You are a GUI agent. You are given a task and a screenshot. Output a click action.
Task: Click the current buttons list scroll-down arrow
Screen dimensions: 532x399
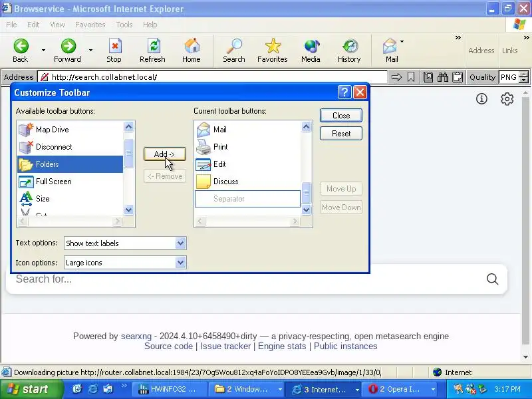[x=306, y=210]
